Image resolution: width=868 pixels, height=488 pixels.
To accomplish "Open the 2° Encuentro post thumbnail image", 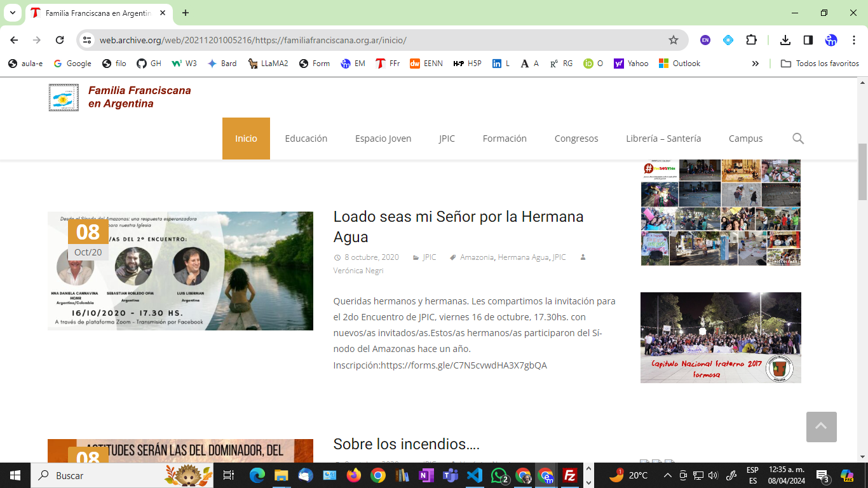I will (180, 271).
